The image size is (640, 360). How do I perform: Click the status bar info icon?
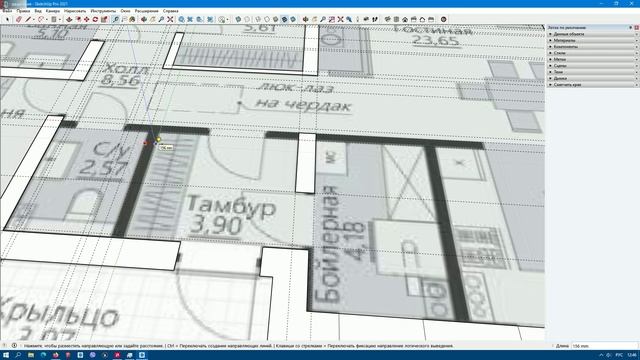pyautogui.click(x=14, y=345)
